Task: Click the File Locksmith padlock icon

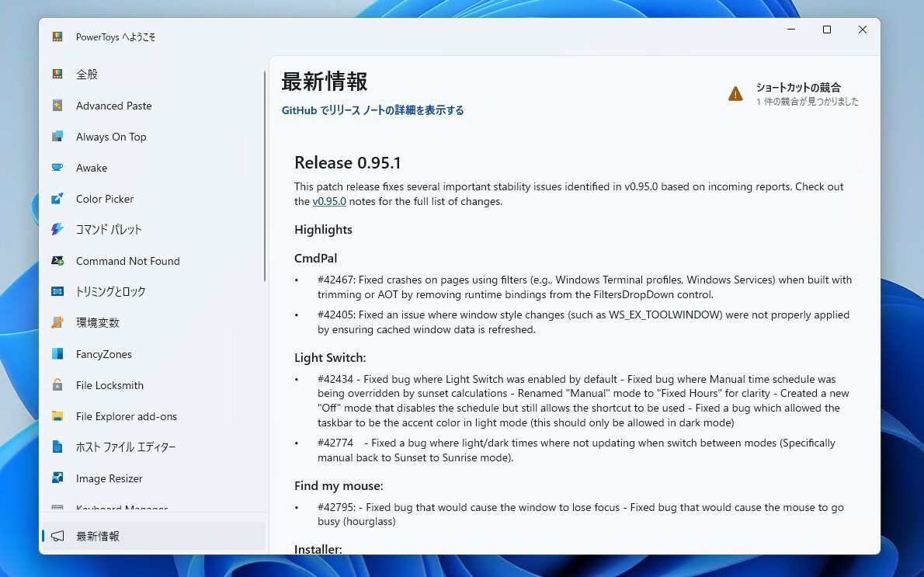Action: pyautogui.click(x=57, y=385)
